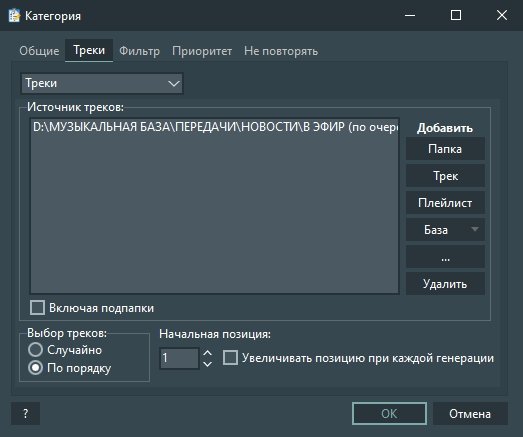The height and width of the screenshot is (437, 523).
Task: Enable the Включая подпапки checkbox
Action: point(37,308)
